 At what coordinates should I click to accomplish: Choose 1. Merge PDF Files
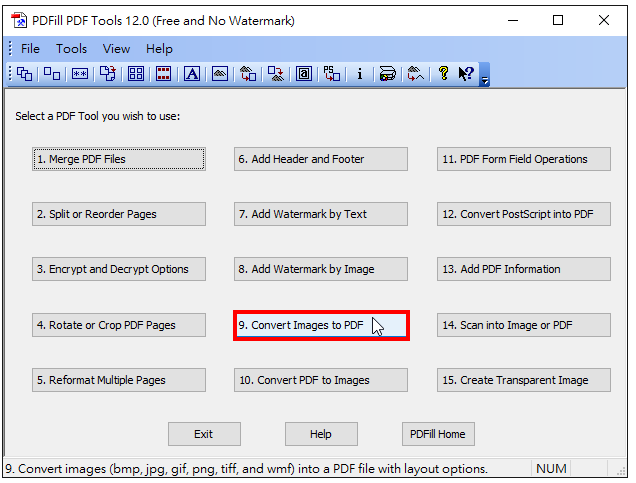click(x=119, y=159)
